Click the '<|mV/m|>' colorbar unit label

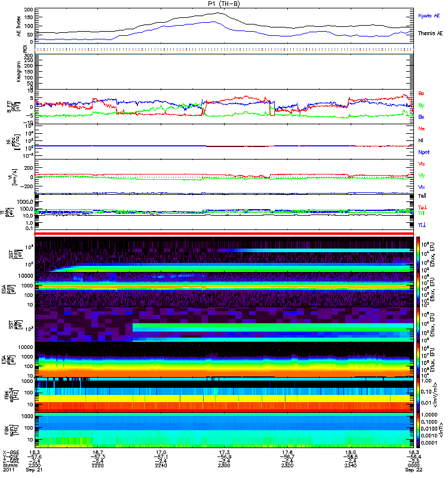pyautogui.click(x=436, y=395)
